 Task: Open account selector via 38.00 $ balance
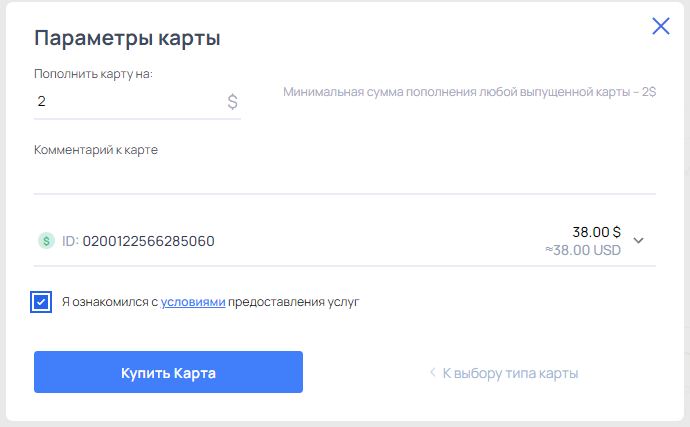596,232
